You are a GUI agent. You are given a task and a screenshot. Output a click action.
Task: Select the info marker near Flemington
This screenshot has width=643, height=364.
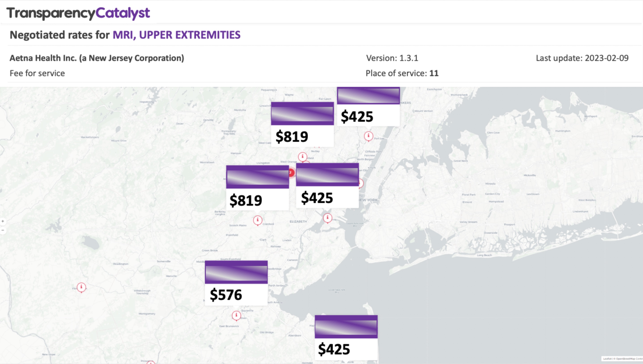click(x=81, y=287)
